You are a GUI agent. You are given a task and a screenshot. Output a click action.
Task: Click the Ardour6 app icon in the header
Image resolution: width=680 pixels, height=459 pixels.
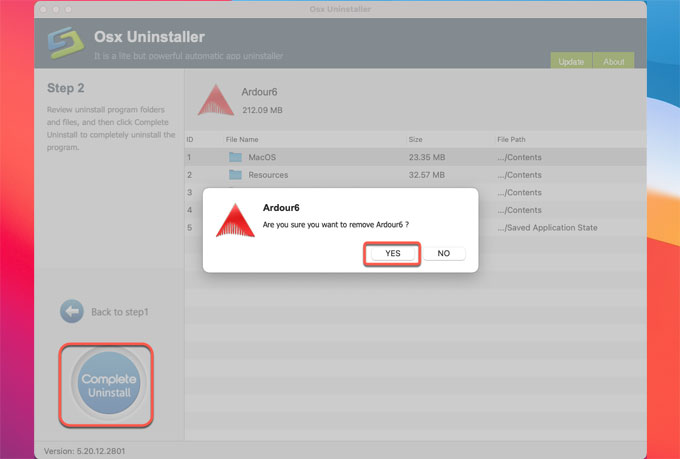pos(216,101)
